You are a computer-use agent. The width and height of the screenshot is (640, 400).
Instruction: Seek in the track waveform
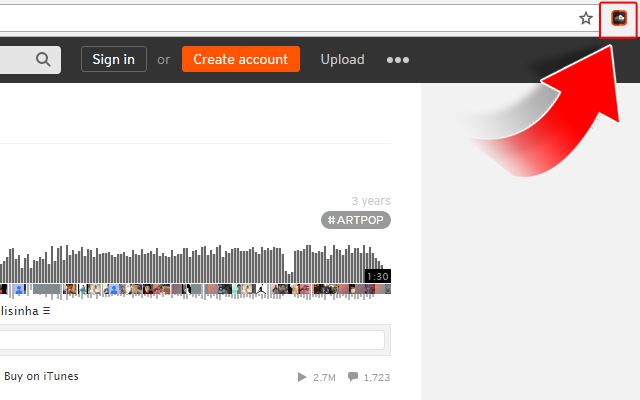click(192, 264)
